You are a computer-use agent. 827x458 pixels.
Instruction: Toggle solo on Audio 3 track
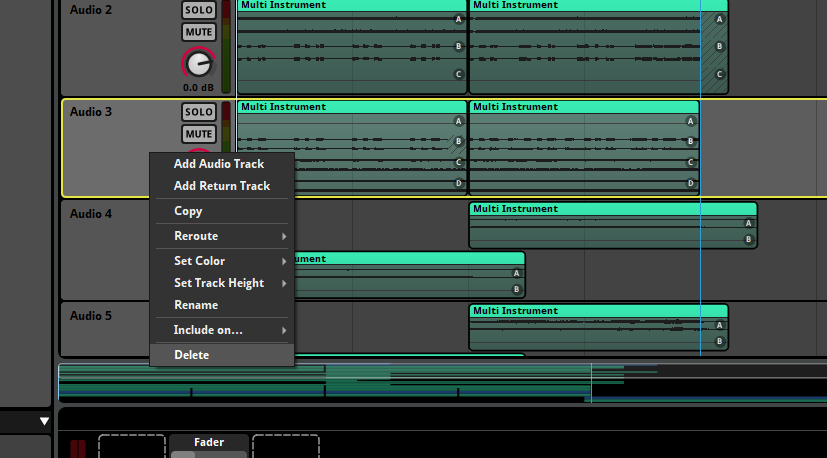(199, 112)
